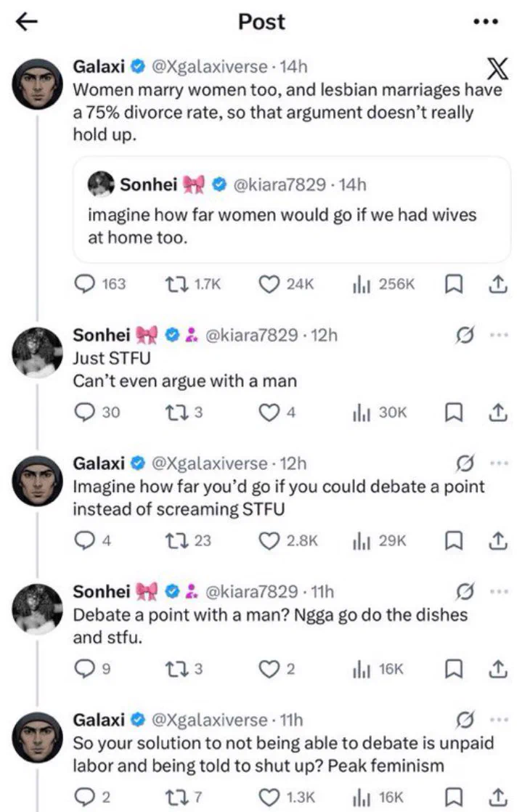This screenshot has height=812, width=522.
Task: Go back using the left arrow
Action: click(26, 22)
